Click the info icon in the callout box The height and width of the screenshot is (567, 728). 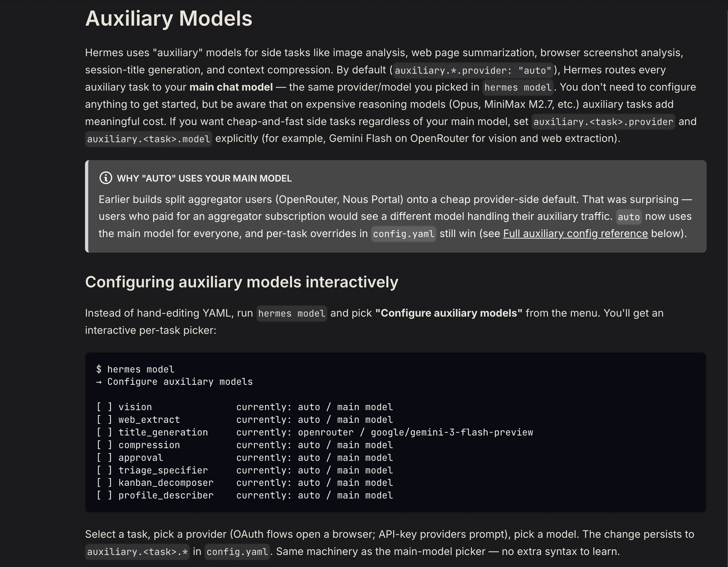pos(106,178)
